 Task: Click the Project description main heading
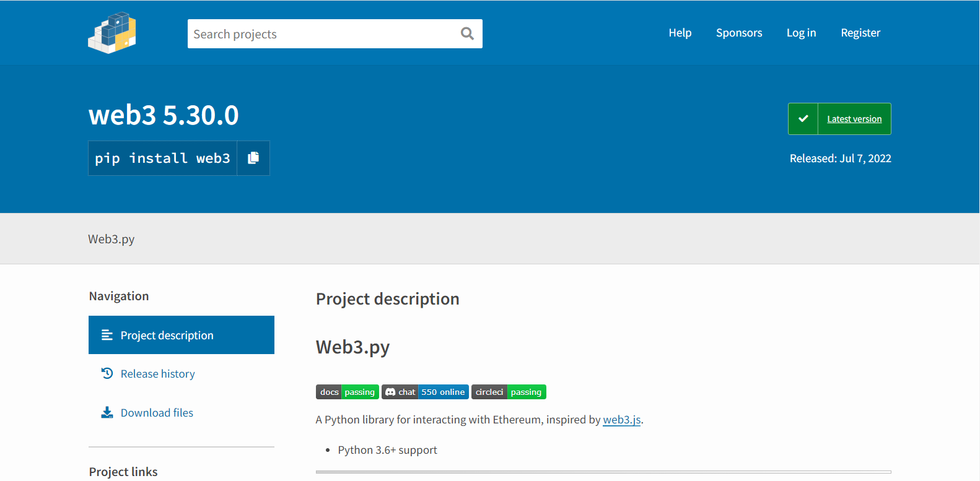tap(388, 299)
